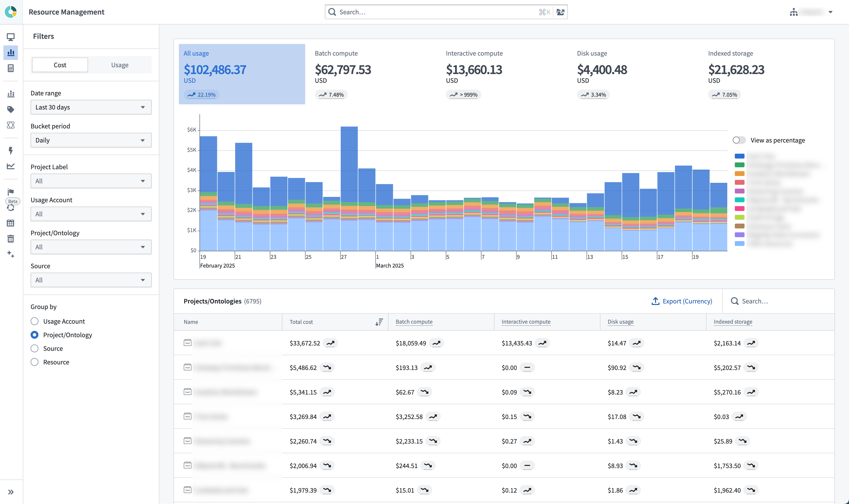The width and height of the screenshot is (849, 504).
Task: Open account menu arrow top right
Action: [830, 12]
